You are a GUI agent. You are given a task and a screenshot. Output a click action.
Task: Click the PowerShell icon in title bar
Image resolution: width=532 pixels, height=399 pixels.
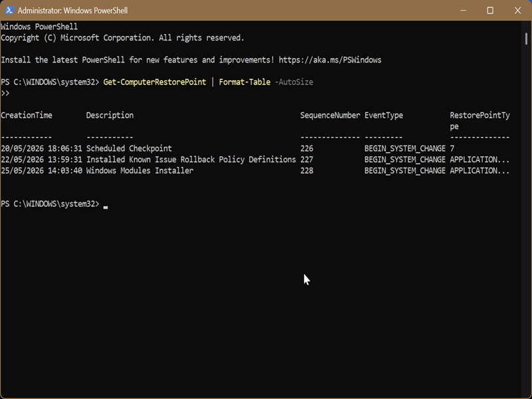pyautogui.click(x=9, y=11)
